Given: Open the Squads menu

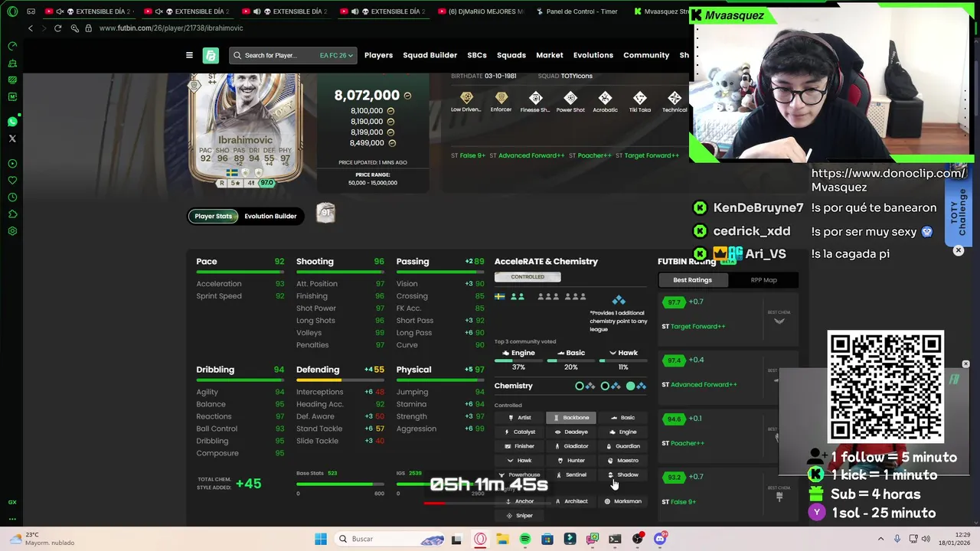Looking at the screenshot, I should coord(511,55).
